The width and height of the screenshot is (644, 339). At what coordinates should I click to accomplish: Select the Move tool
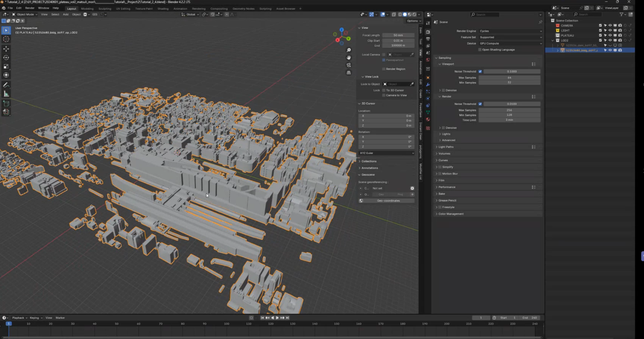point(6,49)
